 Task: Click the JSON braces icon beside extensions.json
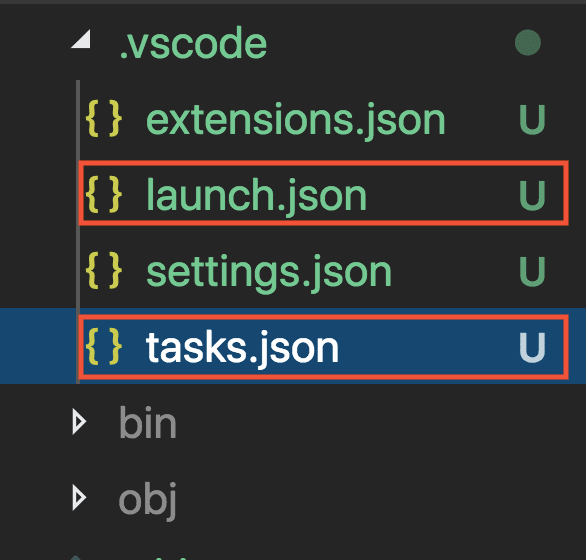point(104,119)
